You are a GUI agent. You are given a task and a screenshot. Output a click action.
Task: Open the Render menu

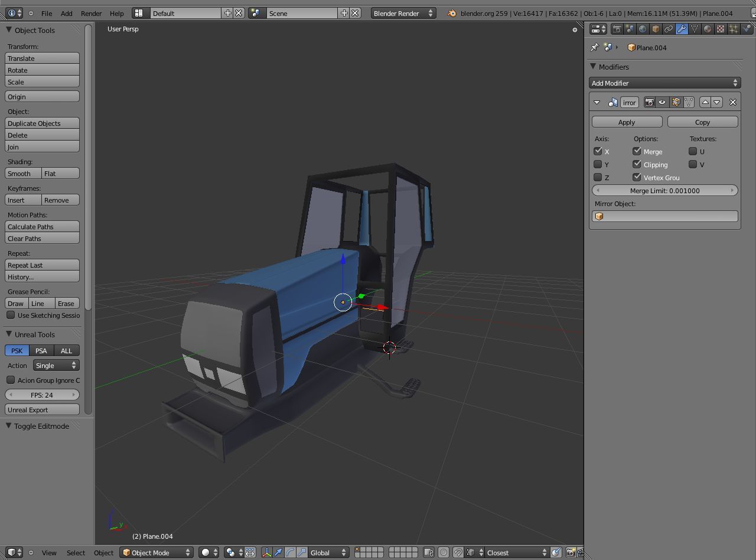tap(91, 13)
